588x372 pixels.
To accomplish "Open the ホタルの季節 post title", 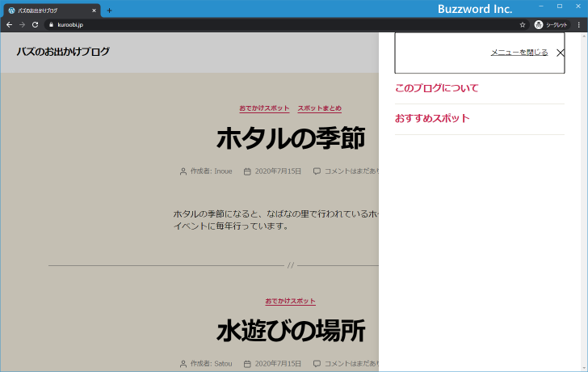I will [x=291, y=138].
